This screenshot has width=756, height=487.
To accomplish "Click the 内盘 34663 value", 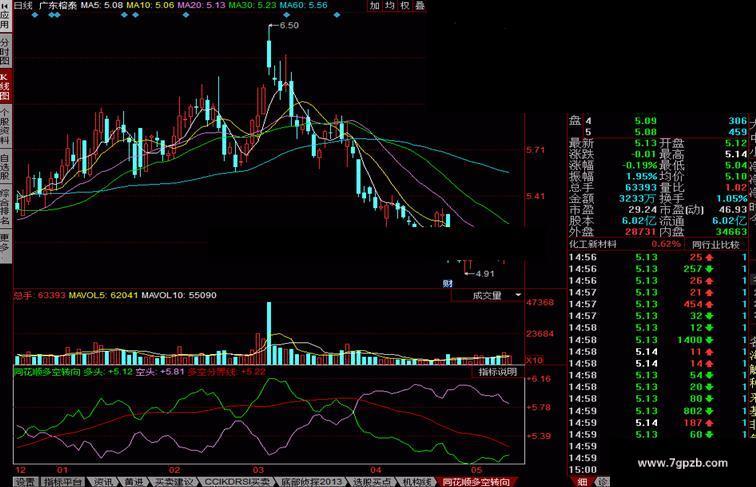I will click(731, 232).
